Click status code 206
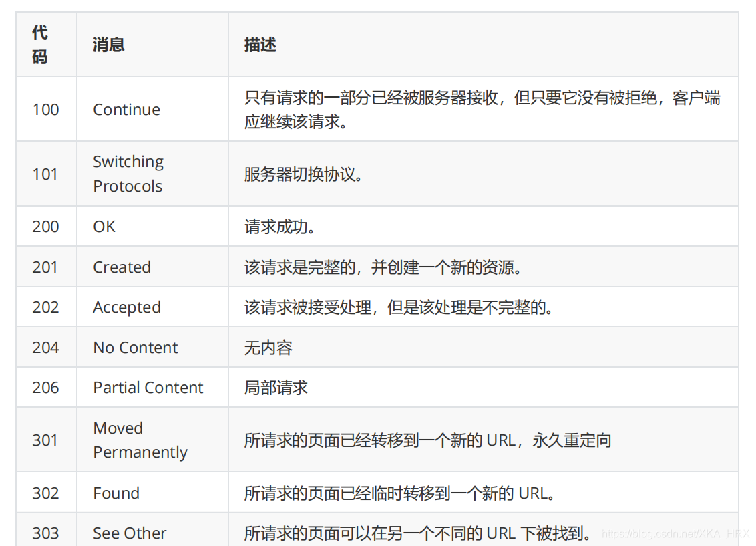Viewport: 756px width, 546px height. point(45,387)
